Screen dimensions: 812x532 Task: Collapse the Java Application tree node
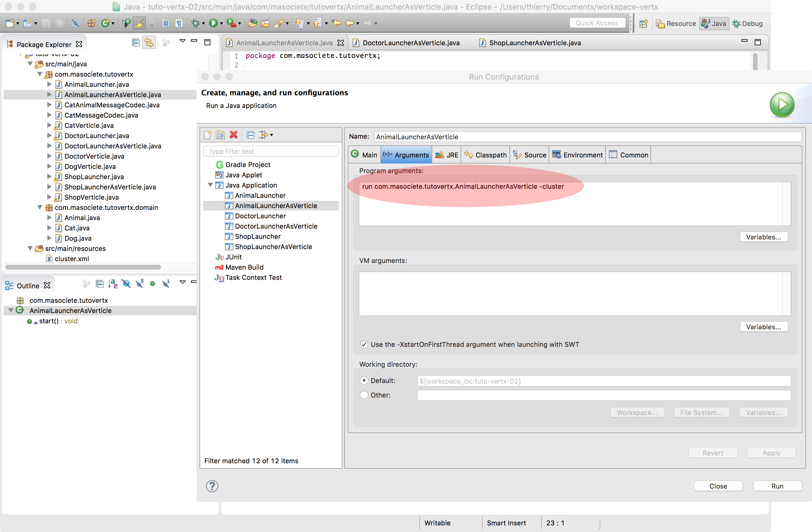[210, 185]
